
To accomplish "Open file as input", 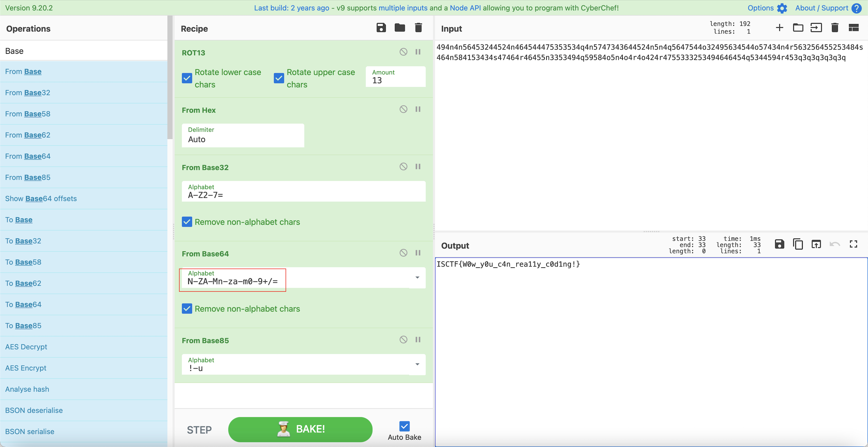I will (816, 28).
